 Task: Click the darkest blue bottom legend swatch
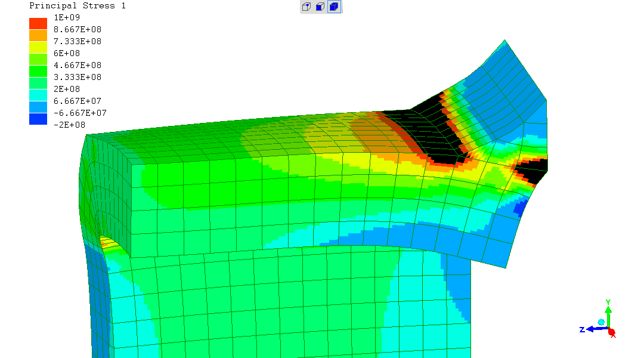pos(38,119)
